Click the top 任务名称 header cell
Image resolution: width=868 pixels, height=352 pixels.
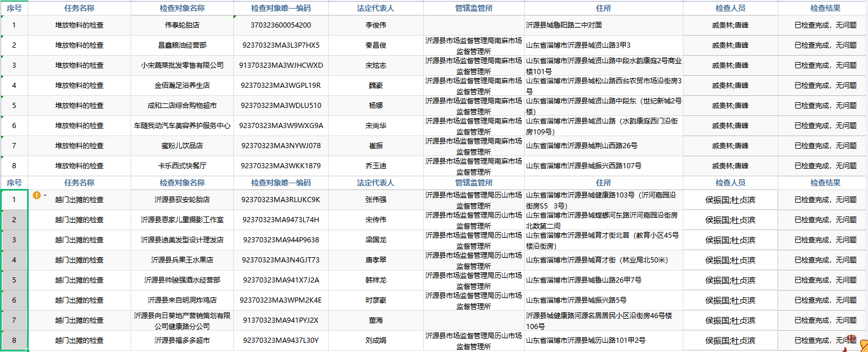(x=79, y=8)
